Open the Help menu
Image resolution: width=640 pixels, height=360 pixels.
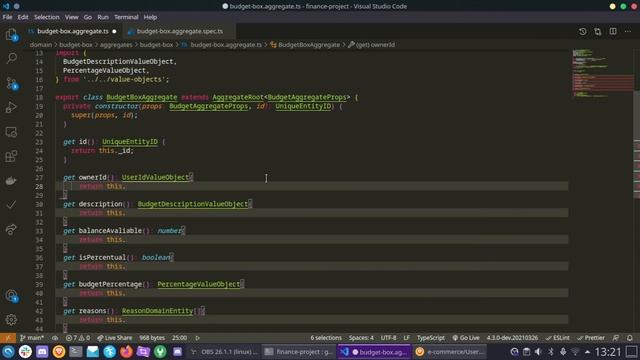coord(150,17)
